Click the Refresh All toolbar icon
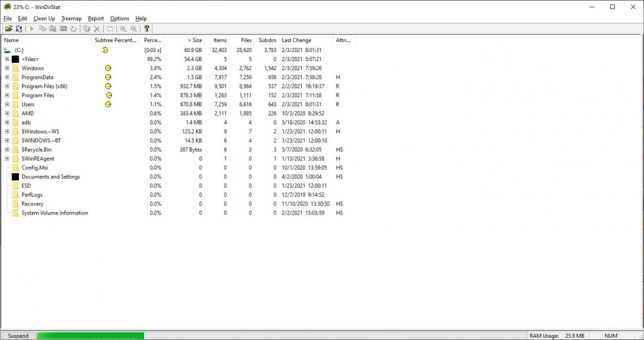The height and width of the screenshot is (340, 644). [x=18, y=28]
